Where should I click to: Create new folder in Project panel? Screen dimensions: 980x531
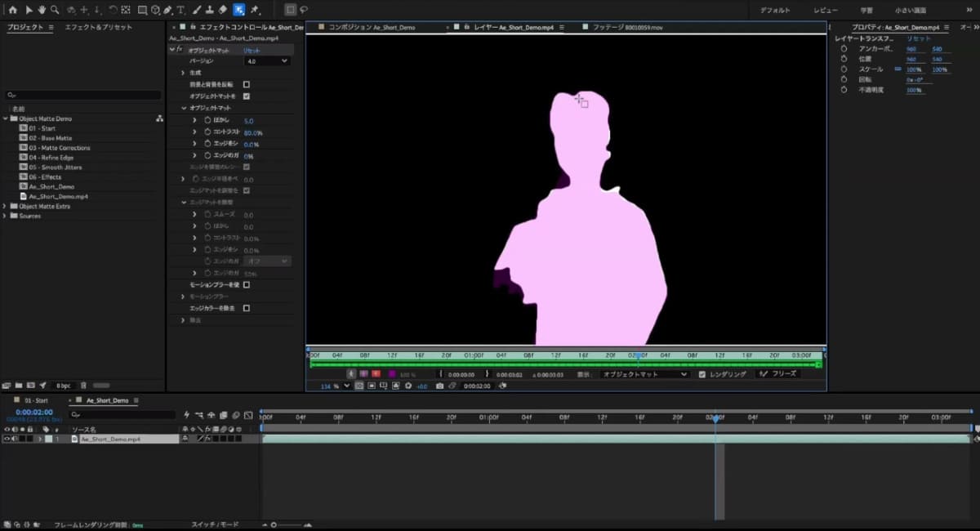19,385
